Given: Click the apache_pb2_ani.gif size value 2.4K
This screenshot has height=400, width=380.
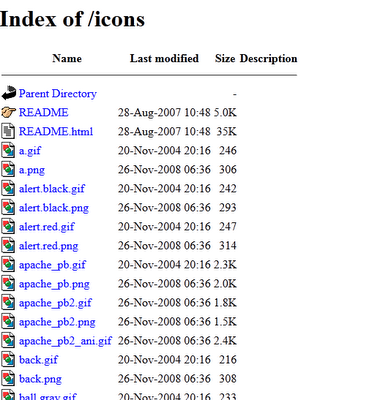Looking at the screenshot, I should point(225,340).
